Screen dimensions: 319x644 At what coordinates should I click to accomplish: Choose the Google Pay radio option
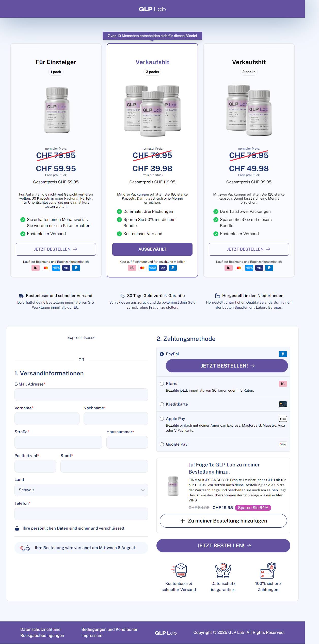(162, 444)
